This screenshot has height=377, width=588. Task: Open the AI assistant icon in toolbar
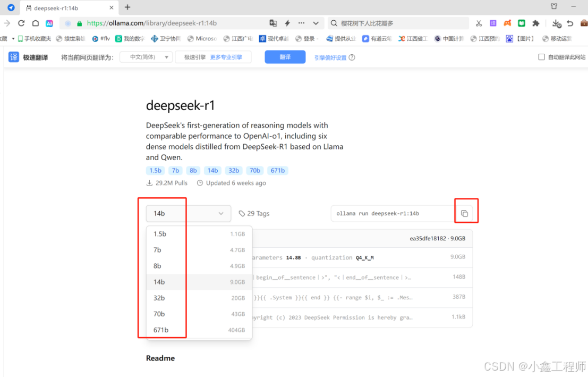click(49, 23)
